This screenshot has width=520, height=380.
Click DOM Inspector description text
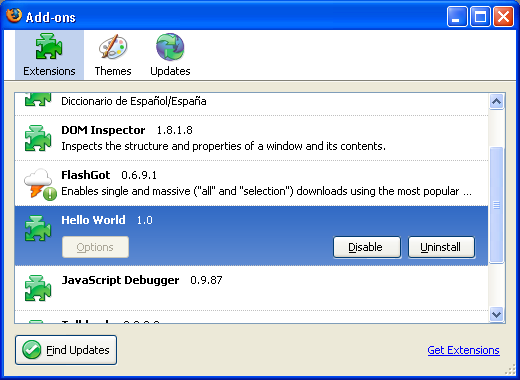tap(223, 146)
